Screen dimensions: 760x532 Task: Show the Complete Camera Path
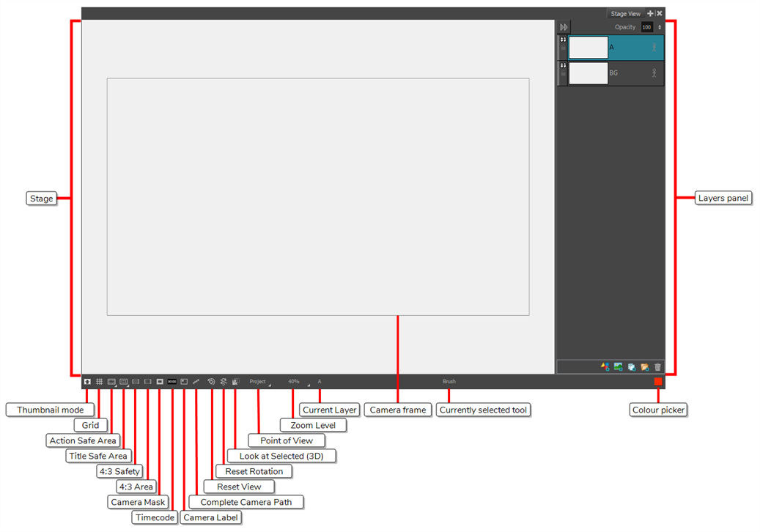click(x=196, y=382)
